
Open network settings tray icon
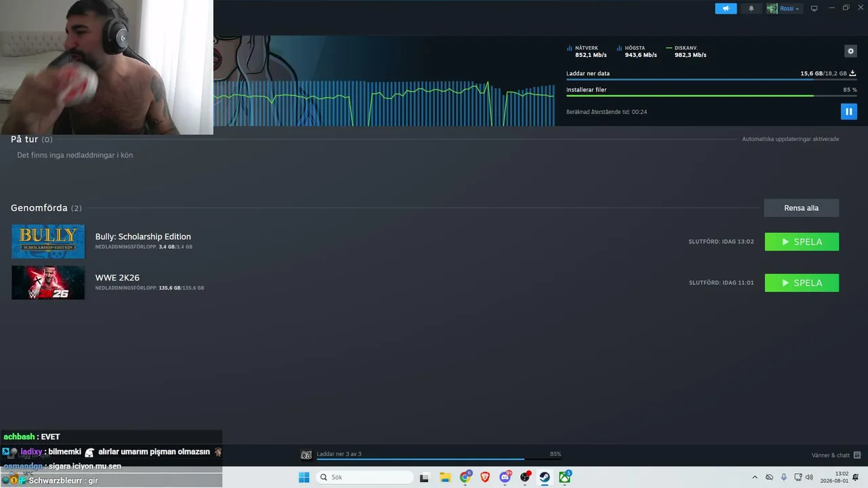tap(798, 477)
